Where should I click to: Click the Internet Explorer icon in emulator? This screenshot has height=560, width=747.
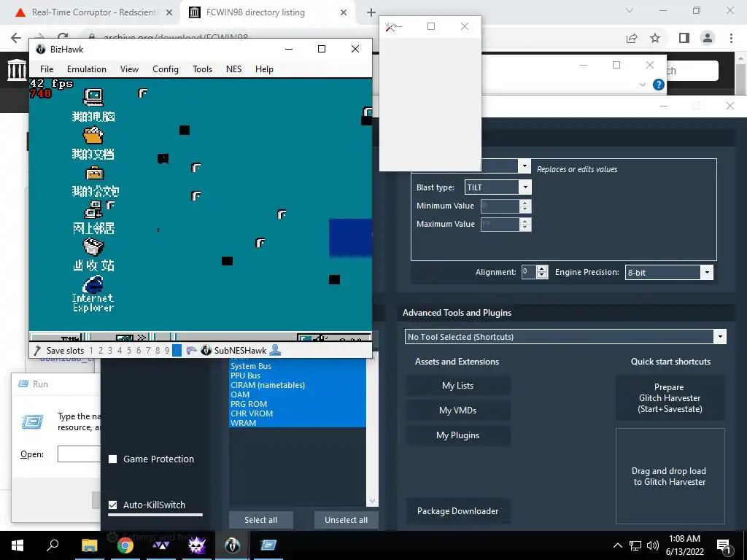click(x=93, y=284)
